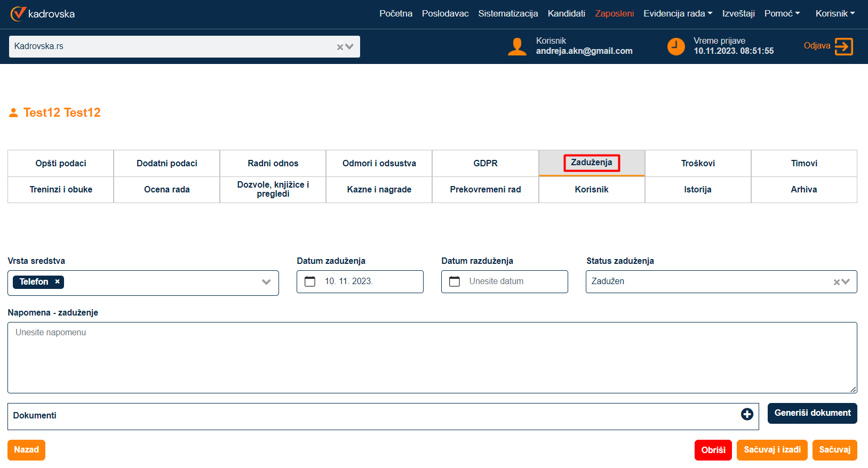The image size is (868, 468).
Task: Click the orange clock login-time icon
Action: [x=676, y=46]
